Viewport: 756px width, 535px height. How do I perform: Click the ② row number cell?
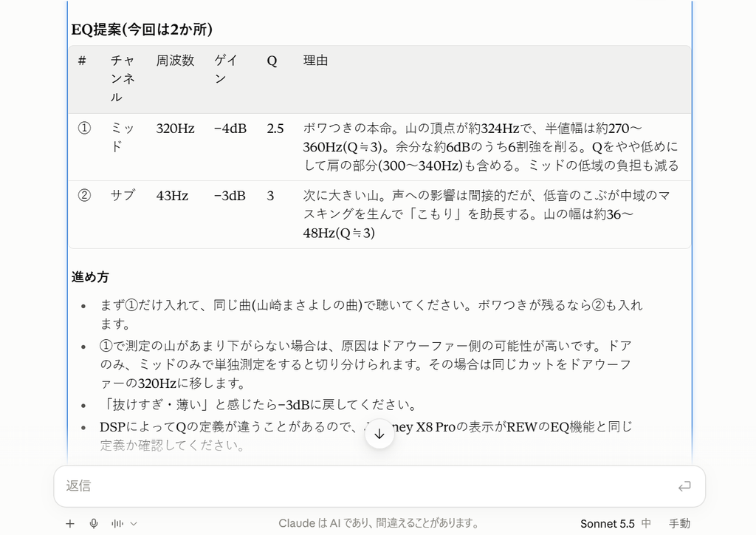84,196
